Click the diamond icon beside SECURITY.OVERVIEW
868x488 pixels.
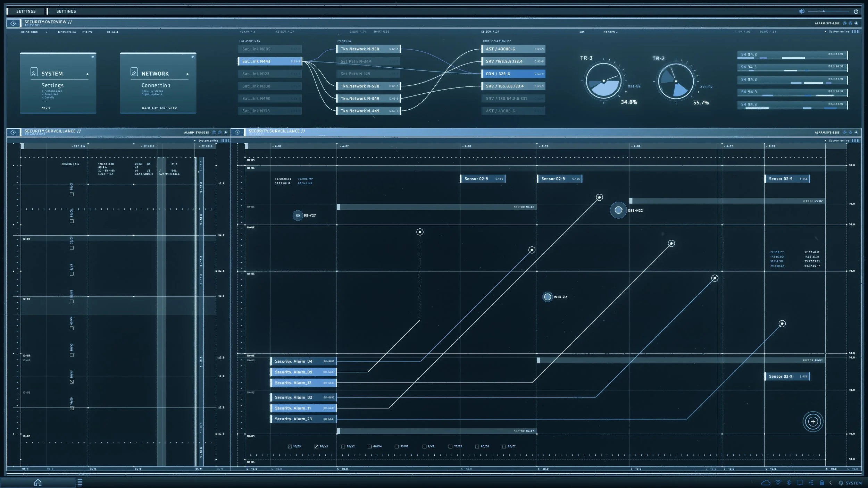(13, 23)
